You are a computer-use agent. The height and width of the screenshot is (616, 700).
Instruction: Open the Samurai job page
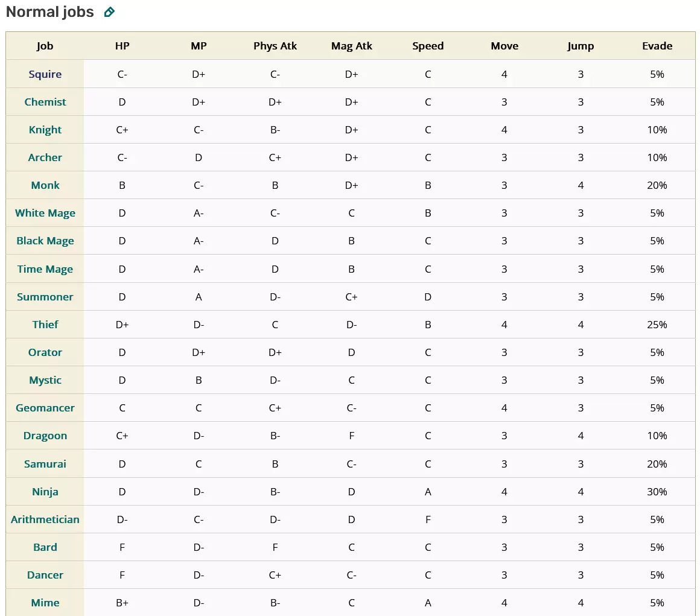(45, 464)
